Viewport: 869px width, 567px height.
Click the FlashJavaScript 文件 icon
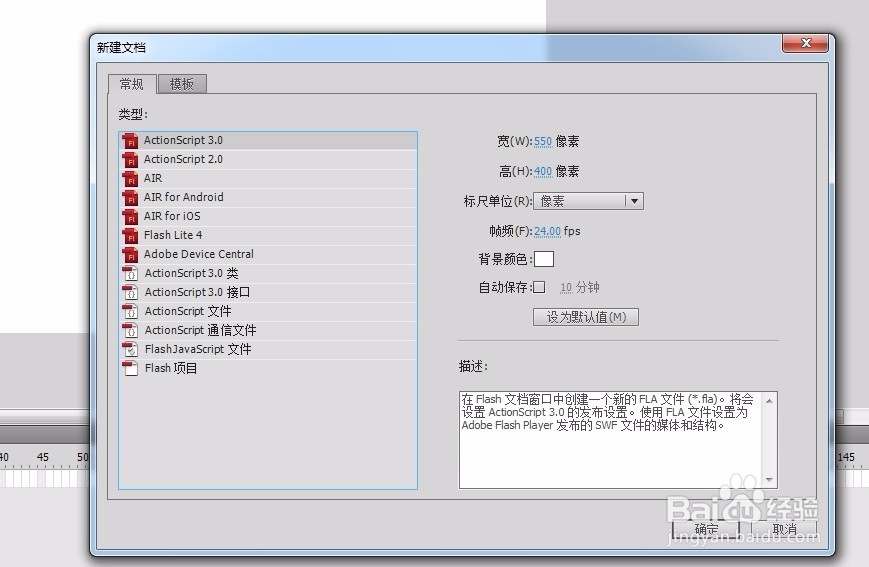click(x=130, y=349)
